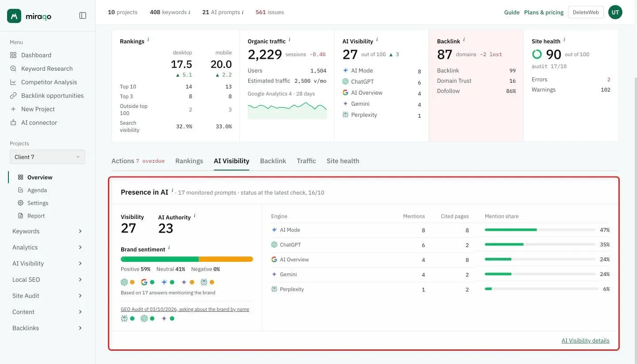
Task: Expand the Backlinks sidebar section
Action: (47, 328)
